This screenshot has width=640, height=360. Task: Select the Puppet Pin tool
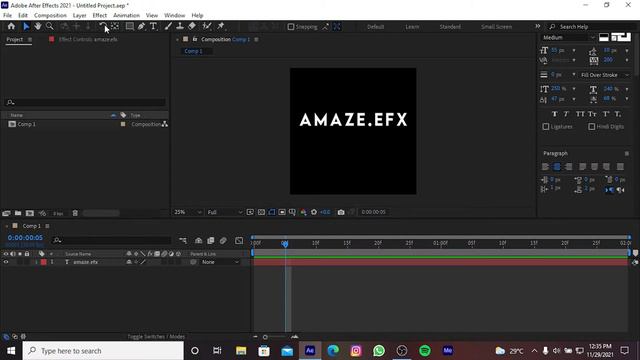221,27
